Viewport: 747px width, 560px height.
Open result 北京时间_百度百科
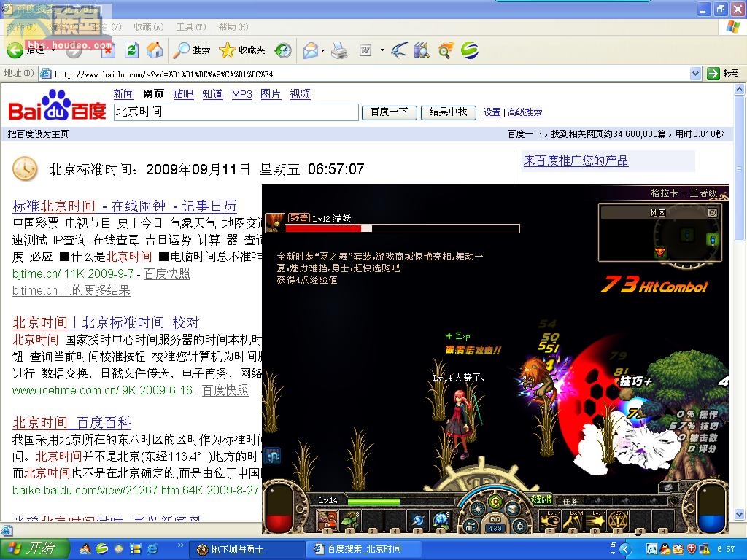coord(71,423)
